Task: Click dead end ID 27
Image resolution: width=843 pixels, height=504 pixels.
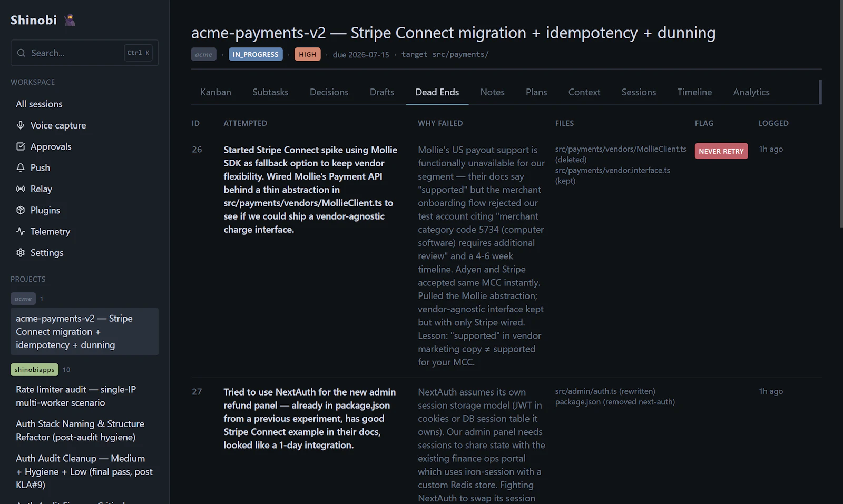Action: pyautogui.click(x=197, y=392)
